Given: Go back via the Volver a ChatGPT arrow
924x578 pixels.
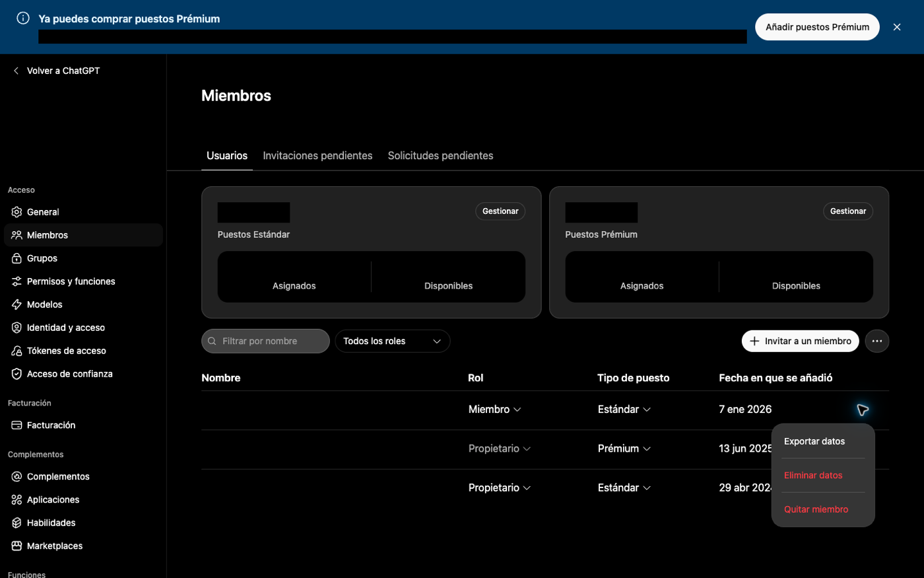Looking at the screenshot, I should 16,71.
